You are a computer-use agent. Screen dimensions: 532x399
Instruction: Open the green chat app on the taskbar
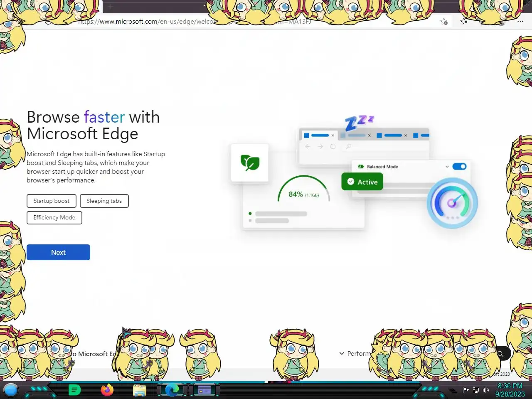[74, 390]
